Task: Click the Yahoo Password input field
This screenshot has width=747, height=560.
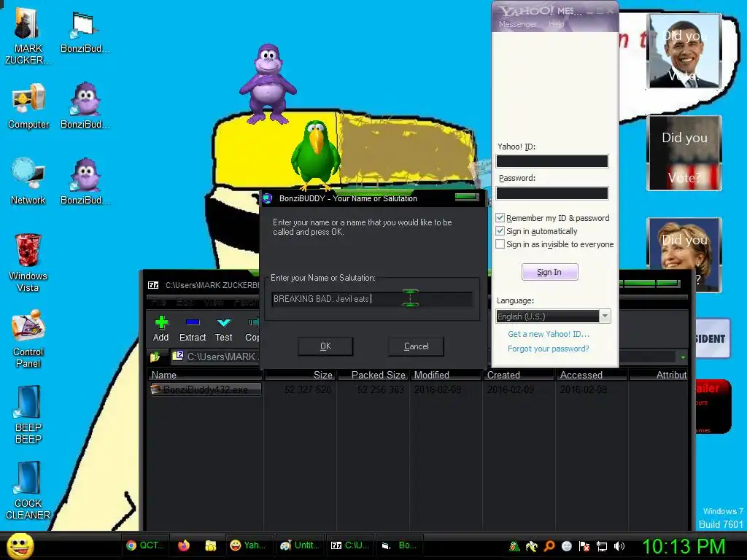Action: [552, 192]
